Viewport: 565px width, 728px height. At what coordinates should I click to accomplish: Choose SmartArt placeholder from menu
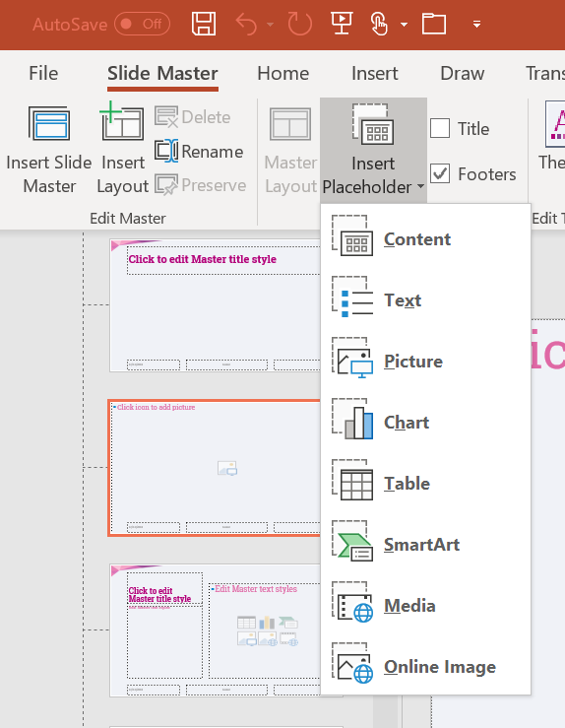pos(425,541)
